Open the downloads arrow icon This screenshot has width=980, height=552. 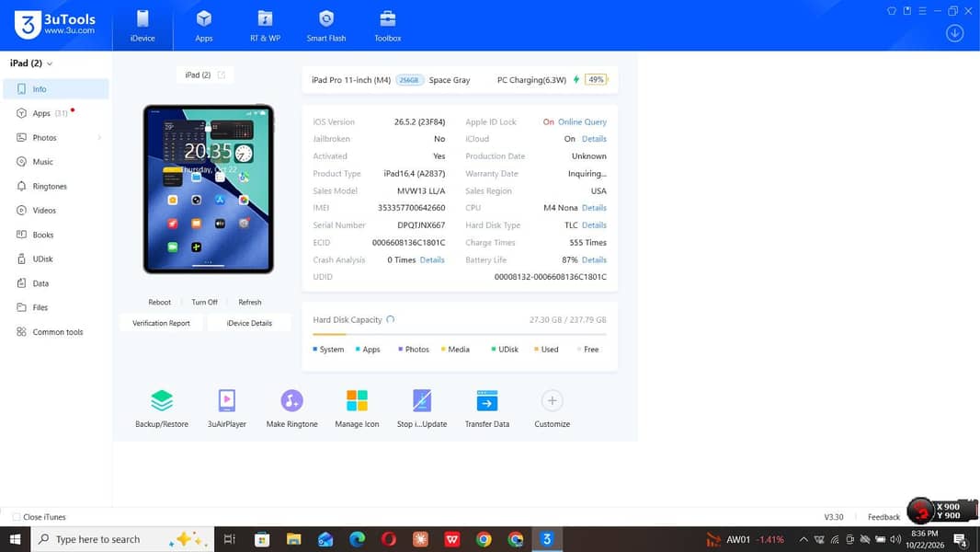(x=954, y=33)
